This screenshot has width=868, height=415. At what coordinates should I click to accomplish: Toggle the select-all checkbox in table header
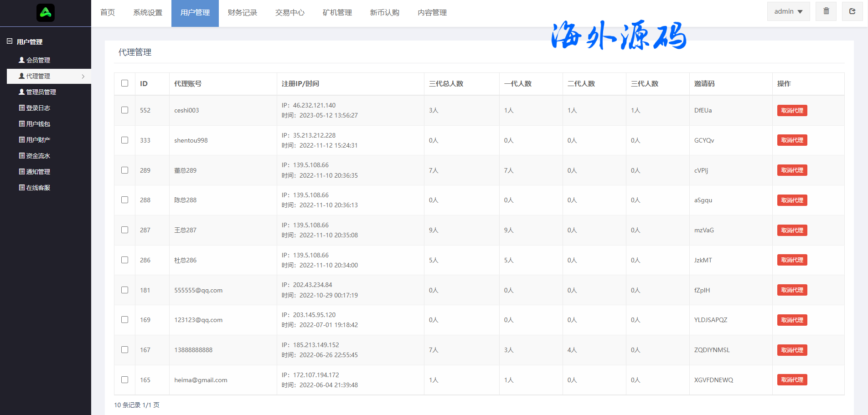click(124, 83)
